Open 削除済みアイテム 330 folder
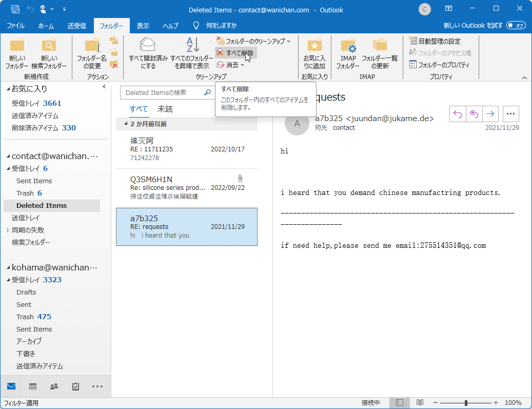Viewport: 532px width, 409px height. 44,128
